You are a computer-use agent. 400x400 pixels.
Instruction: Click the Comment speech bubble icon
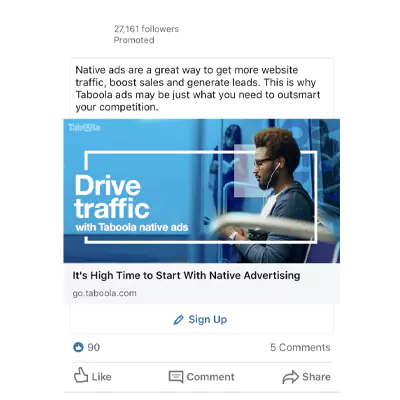(176, 377)
